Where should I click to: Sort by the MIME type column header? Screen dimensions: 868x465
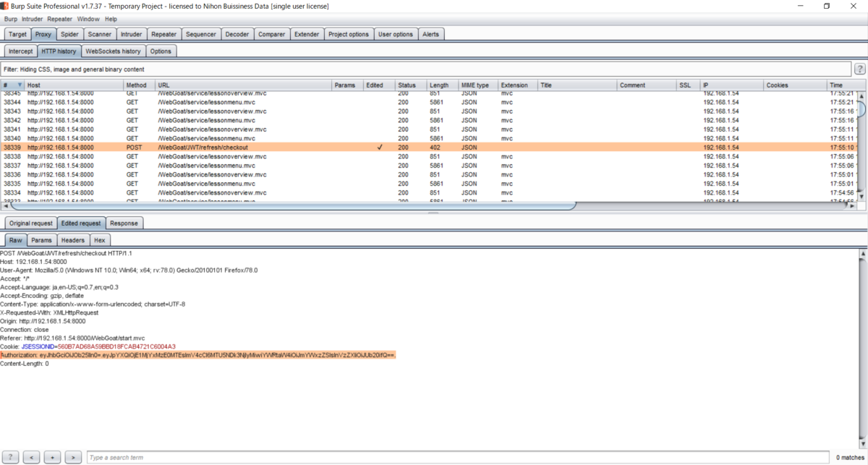pyautogui.click(x=478, y=85)
